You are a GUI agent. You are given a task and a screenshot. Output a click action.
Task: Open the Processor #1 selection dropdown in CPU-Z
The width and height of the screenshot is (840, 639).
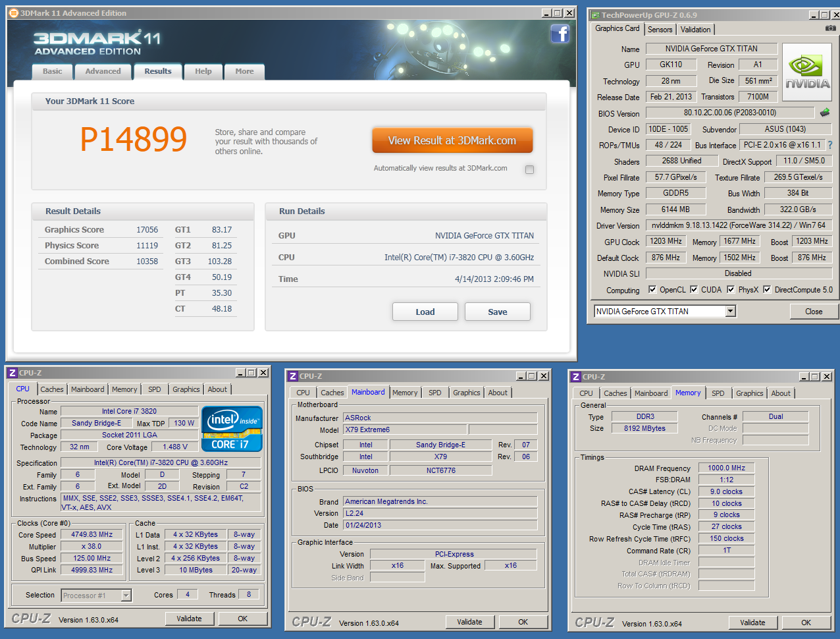[126, 596]
